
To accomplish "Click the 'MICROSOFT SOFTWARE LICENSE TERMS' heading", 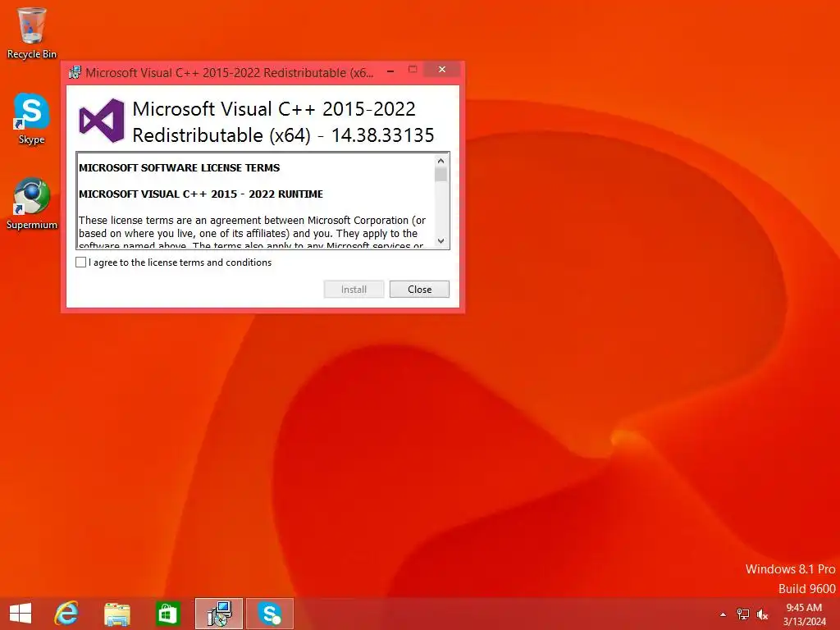I will pyautogui.click(x=180, y=167).
